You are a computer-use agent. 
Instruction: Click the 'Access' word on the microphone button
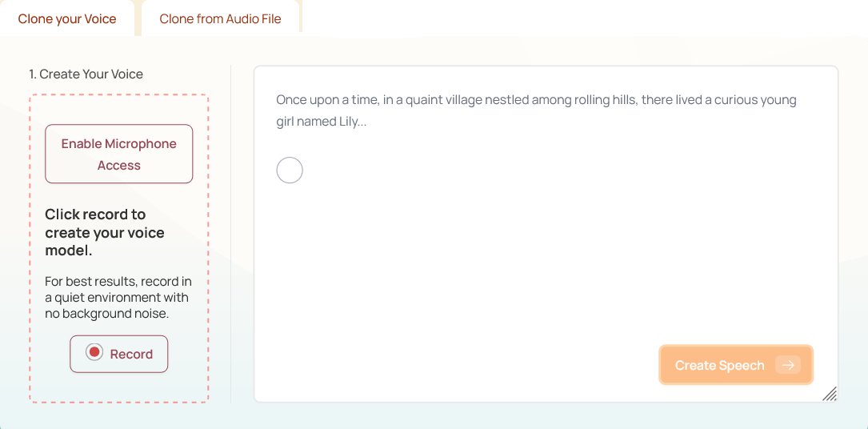119,165
